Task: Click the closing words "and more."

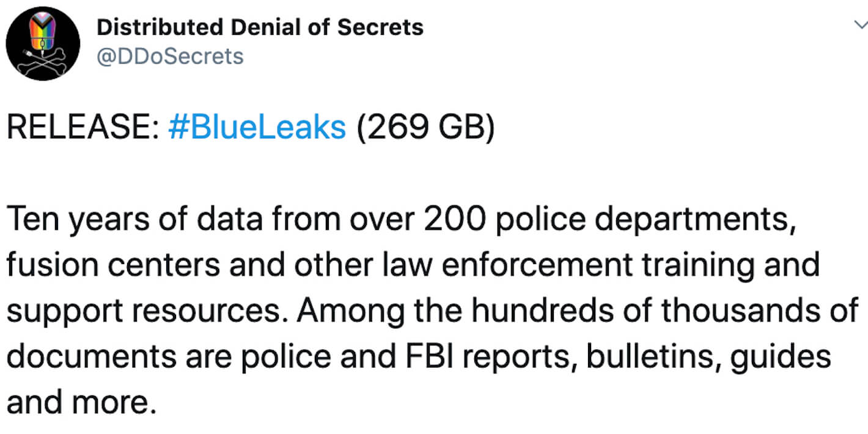Action: (x=78, y=403)
